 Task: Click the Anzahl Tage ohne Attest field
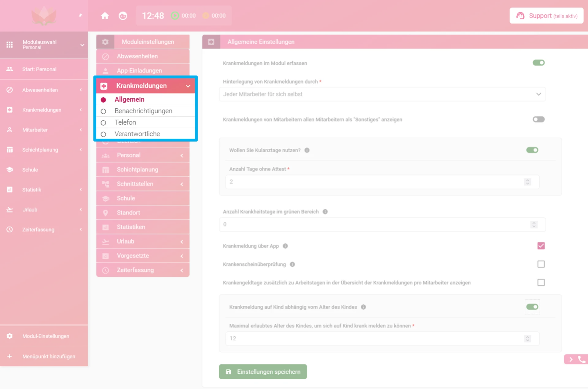point(382,182)
